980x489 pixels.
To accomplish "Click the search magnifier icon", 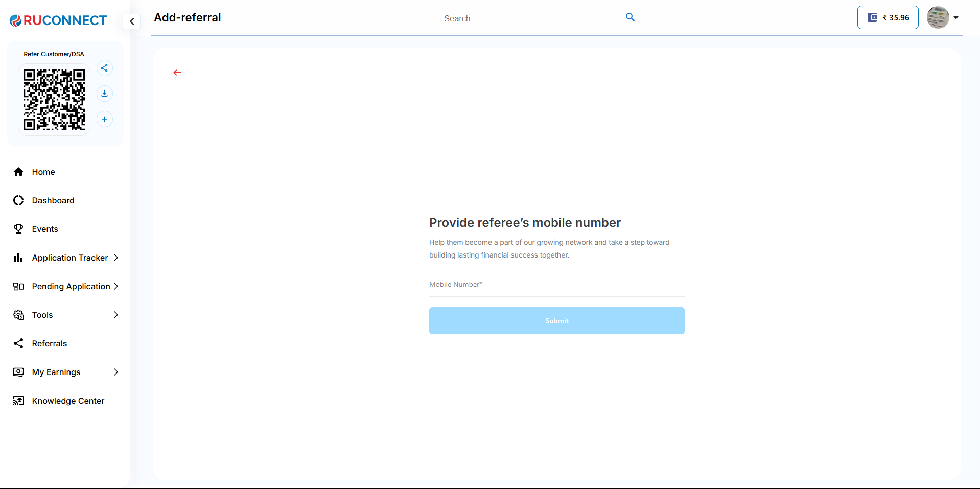I will (x=630, y=17).
